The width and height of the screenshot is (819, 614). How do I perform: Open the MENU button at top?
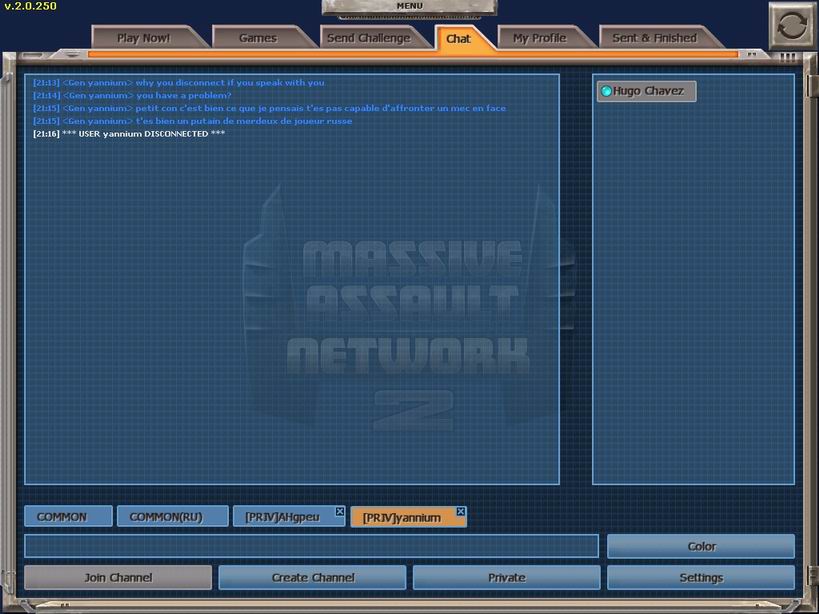click(x=410, y=6)
